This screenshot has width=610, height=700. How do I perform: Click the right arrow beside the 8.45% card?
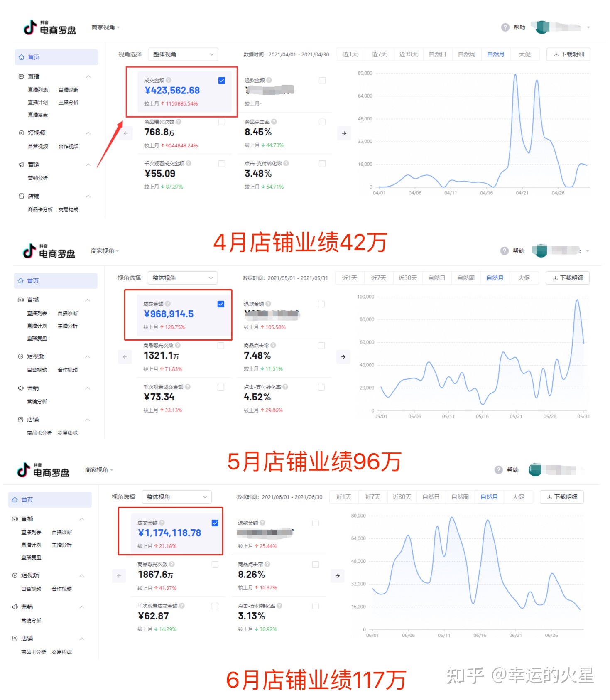pyautogui.click(x=344, y=133)
